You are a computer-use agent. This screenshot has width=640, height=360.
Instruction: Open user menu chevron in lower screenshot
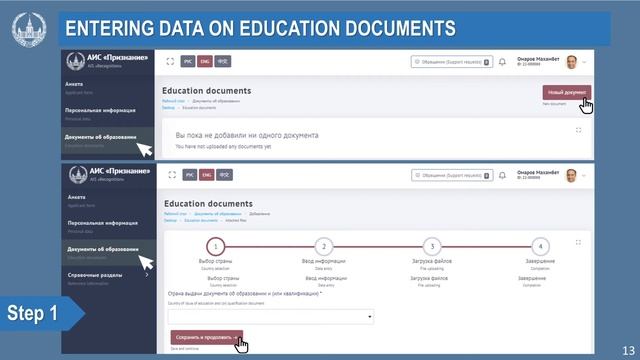(x=584, y=176)
